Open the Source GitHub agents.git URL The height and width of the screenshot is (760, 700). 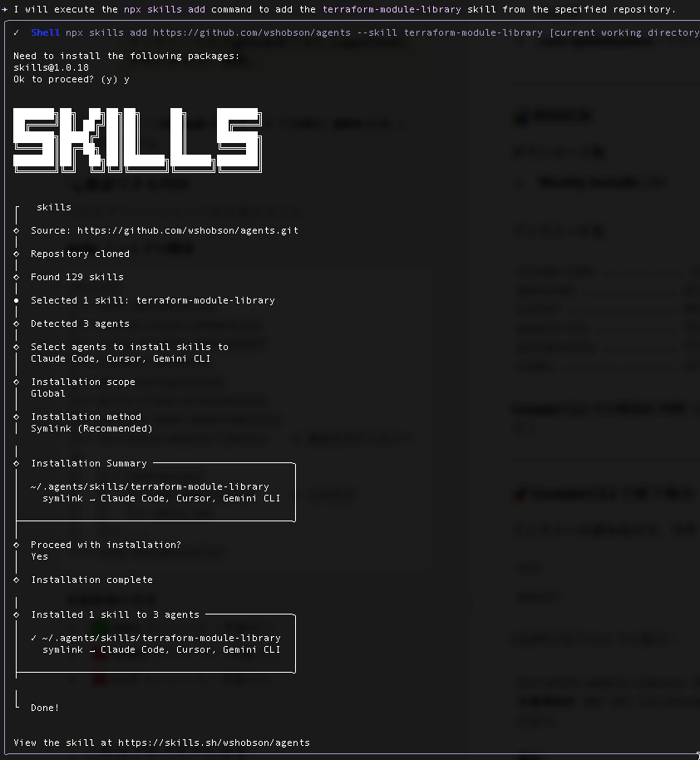(188, 230)
